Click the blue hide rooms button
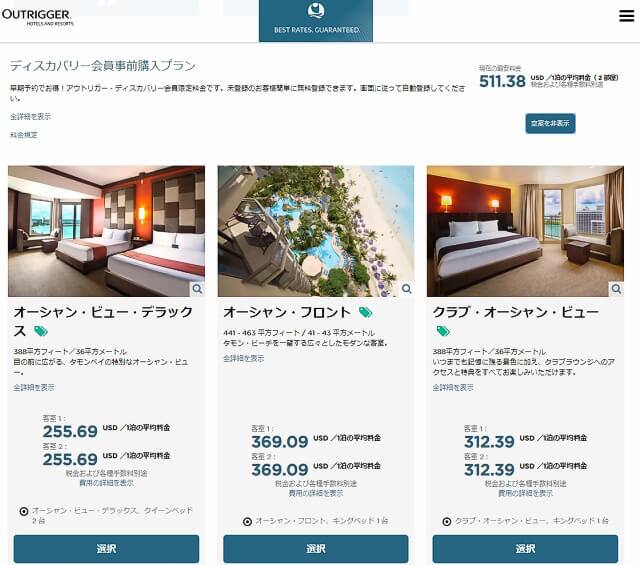This screenshot has width=640, height=565. pyautogui.click(x=550, y=123)
